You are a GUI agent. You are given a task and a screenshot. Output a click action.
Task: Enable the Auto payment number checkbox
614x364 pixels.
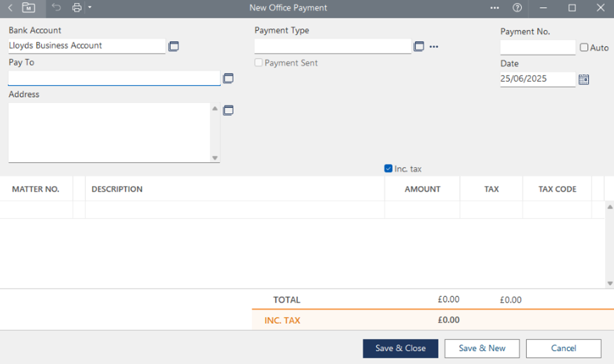(584, 47)
